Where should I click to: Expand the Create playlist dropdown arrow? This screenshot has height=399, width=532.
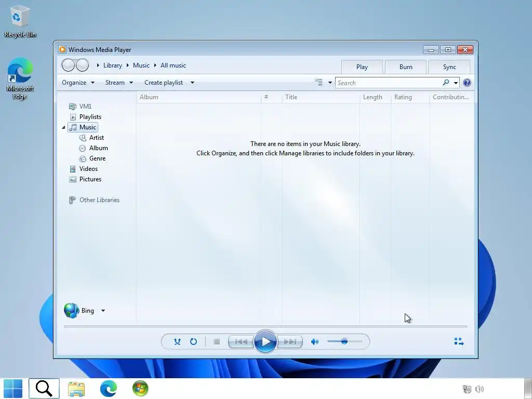pos(192,83)
